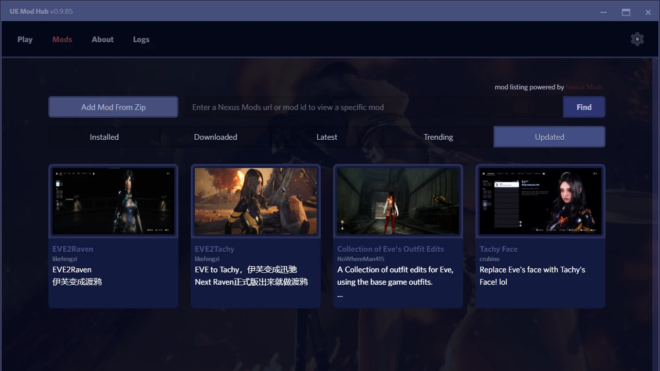Click Collection of Eve's Outfit Edits title
The width and height of the screenshot is (660, 371).
(390, 249)
